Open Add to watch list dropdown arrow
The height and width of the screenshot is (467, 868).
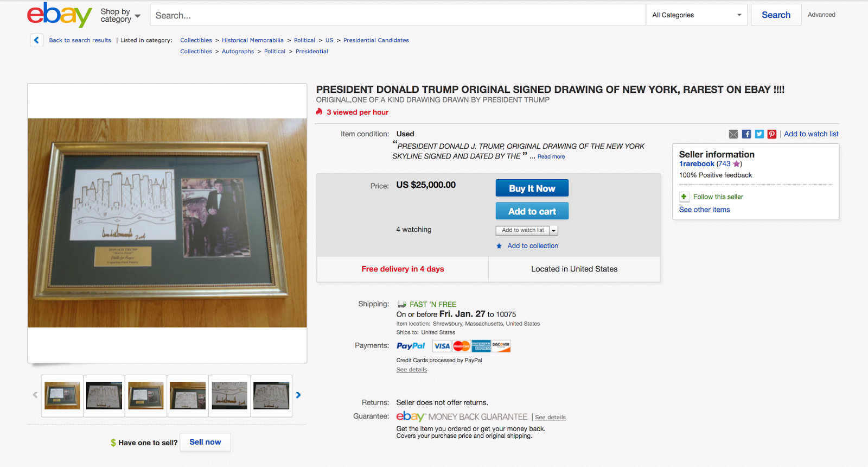tap(554, 230)
